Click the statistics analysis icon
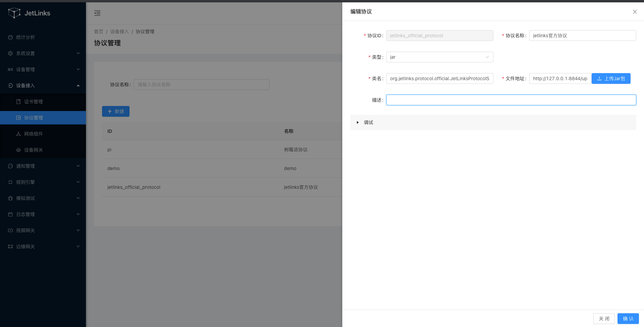The width and height of the screenshot is (644, 327). (10, 37)
